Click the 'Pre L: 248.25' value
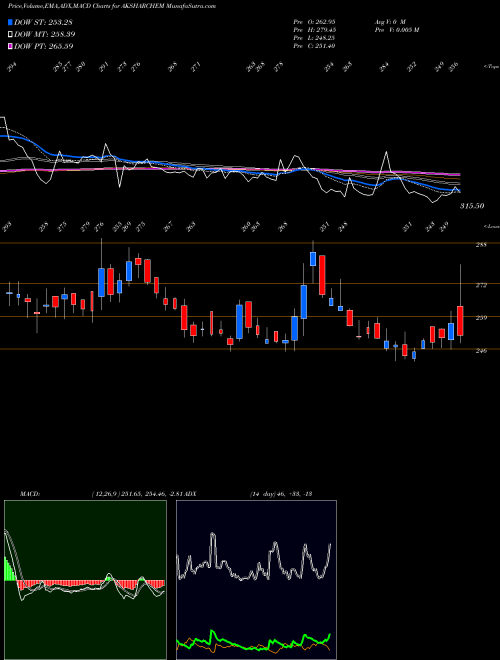This screenshot has height=660, width=500. click(x=314, y=38)
